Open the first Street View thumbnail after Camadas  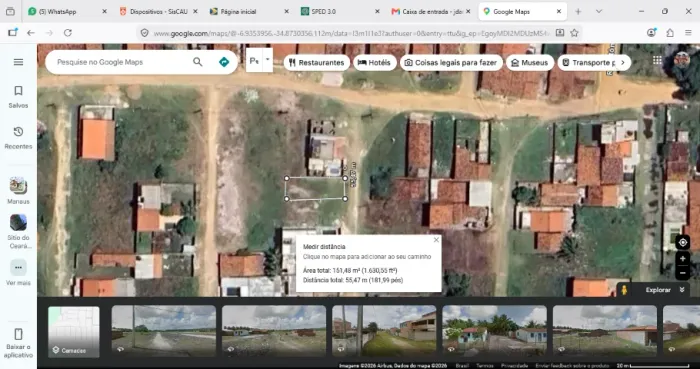pos(163,331)
